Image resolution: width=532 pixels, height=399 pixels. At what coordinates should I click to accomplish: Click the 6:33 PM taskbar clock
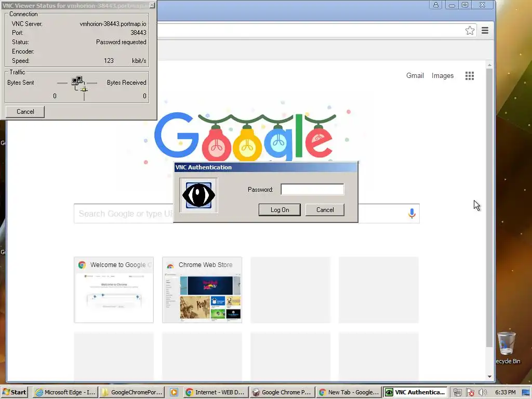click(505, 392)
